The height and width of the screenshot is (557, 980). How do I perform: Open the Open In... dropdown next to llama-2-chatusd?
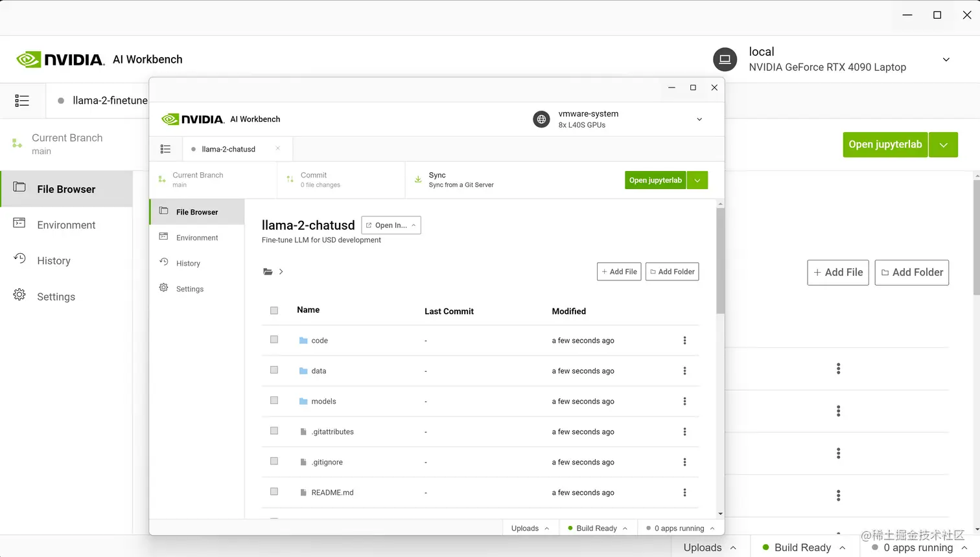tap(391, 225)
